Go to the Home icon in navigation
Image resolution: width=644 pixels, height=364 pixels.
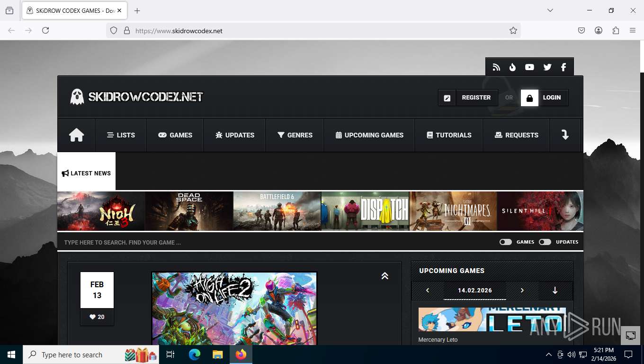coord(76,135)
